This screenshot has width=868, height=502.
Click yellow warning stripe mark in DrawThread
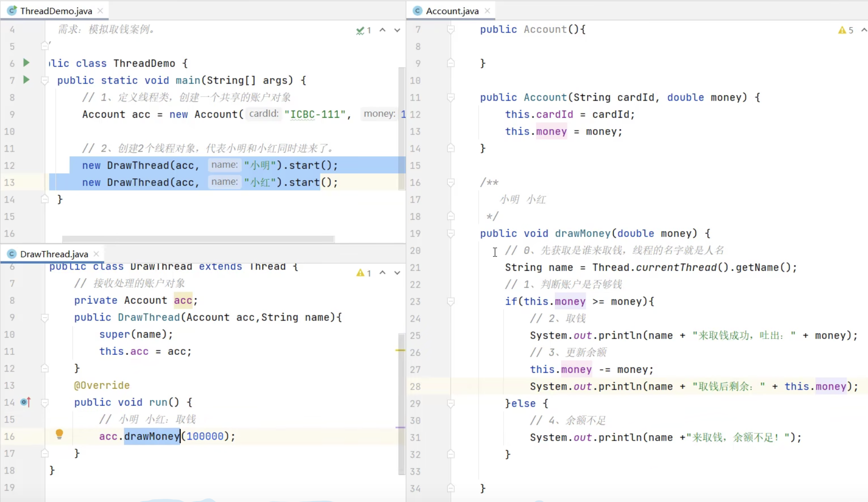(401, 350)
